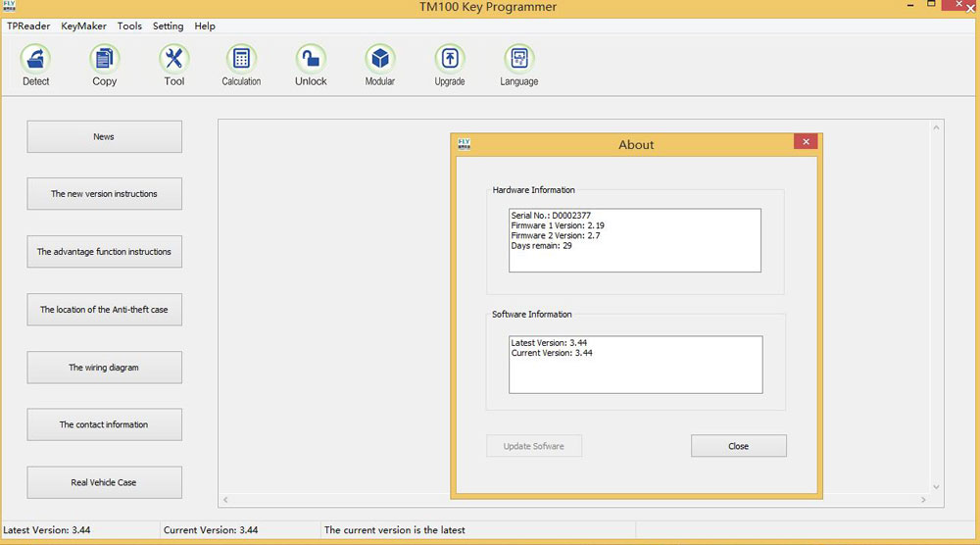Click the Serial No. D0002377 line

[x=551, y=215]
